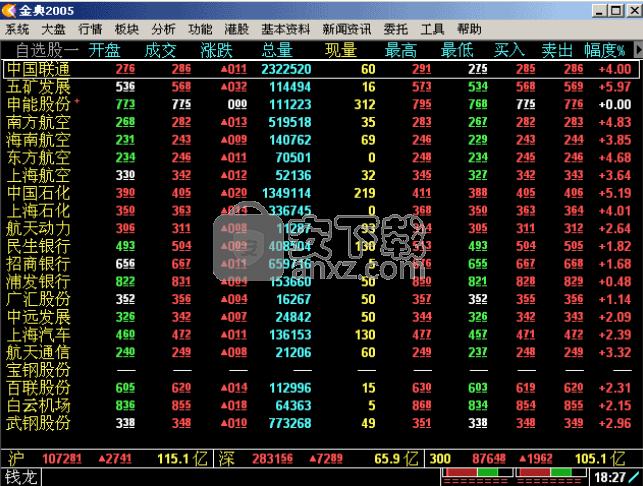Open the 委托 menu
Image resolution: width=643 pixels, height=486 pixels.
click(x=395, y=29)
